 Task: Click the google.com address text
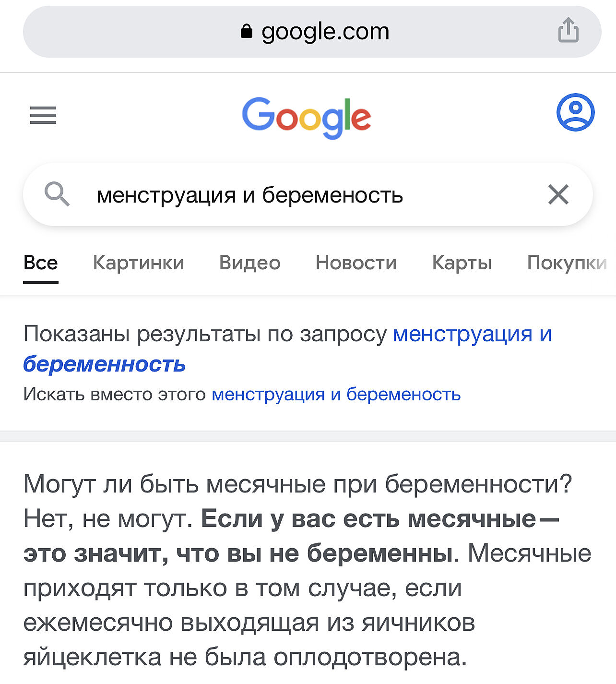point(325,32)
